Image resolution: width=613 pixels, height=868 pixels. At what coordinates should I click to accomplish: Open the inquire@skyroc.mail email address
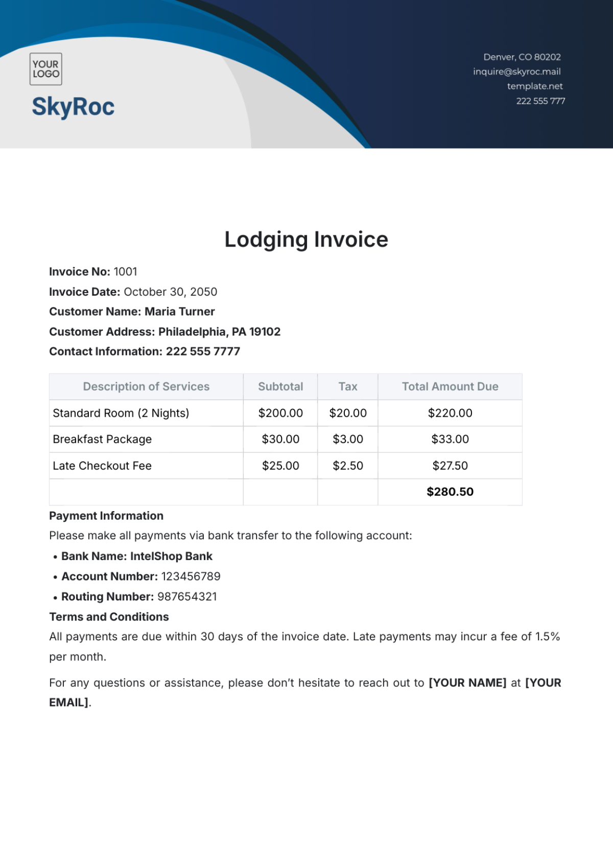click(x=516, y=71)
